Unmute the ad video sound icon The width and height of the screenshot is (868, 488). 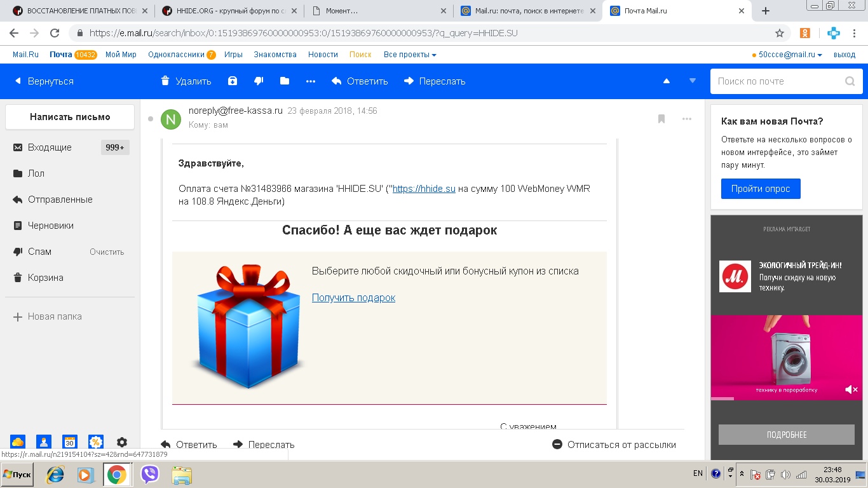(x=851, y=390)
